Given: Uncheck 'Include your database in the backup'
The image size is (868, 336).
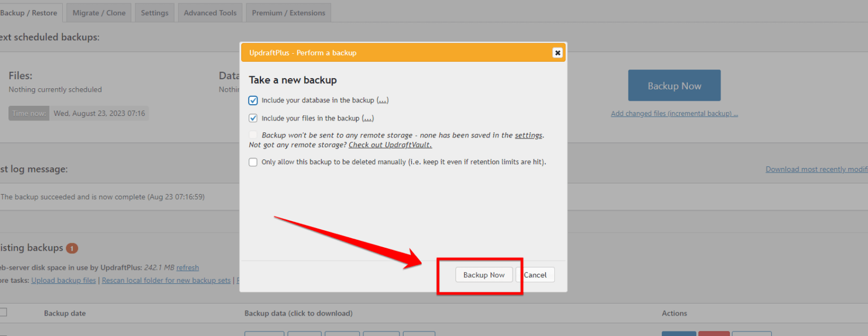Looking at the screenshot, I should point(253,100).
